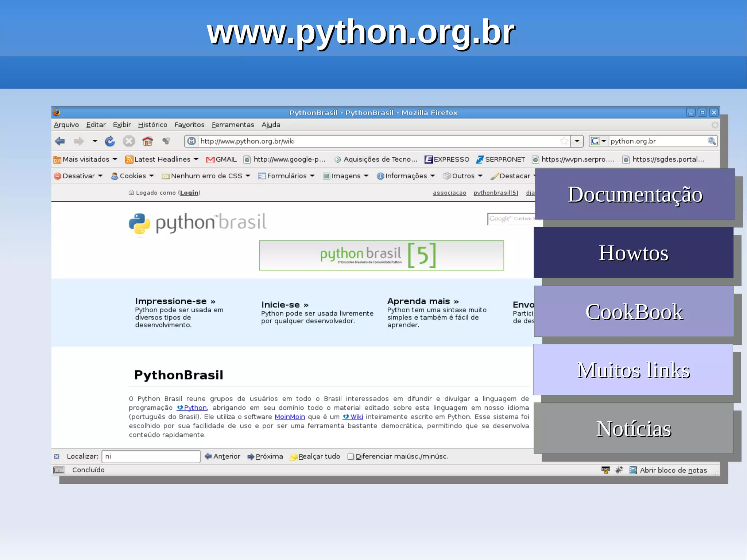Viewport: 747px width, 560px height.
Task: Expand the Destacar toolbar menu
Action: coord(512,176)
